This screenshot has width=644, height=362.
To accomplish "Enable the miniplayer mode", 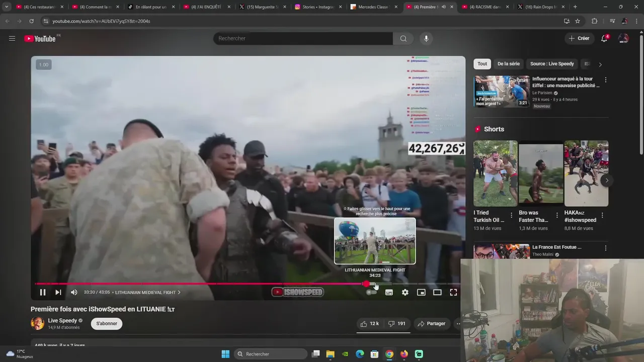I will click(421, 292).
